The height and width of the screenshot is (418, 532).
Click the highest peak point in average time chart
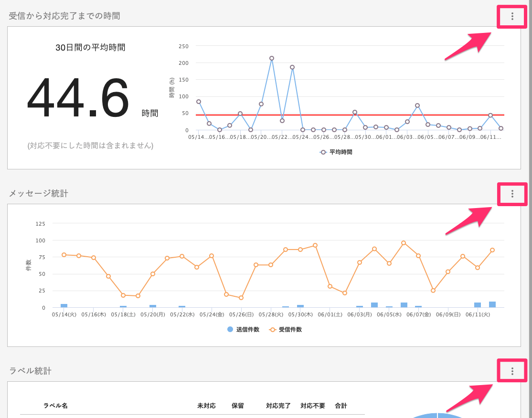click(272, 58)
